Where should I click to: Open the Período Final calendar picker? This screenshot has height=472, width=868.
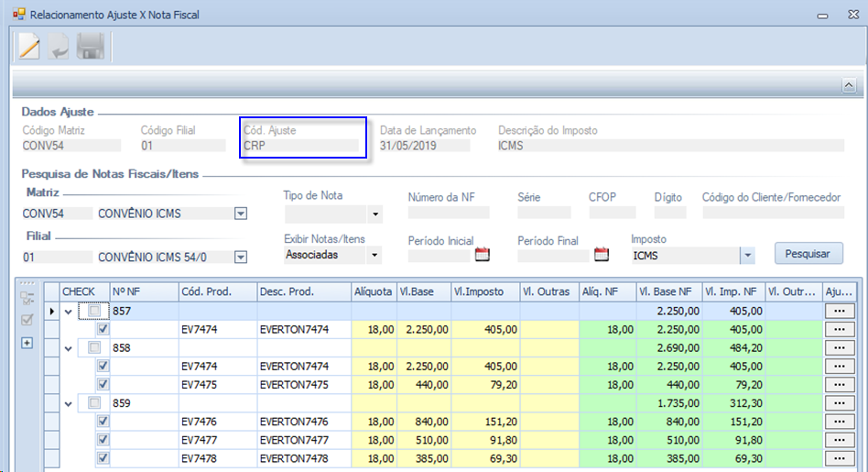(x=602, y=255)
